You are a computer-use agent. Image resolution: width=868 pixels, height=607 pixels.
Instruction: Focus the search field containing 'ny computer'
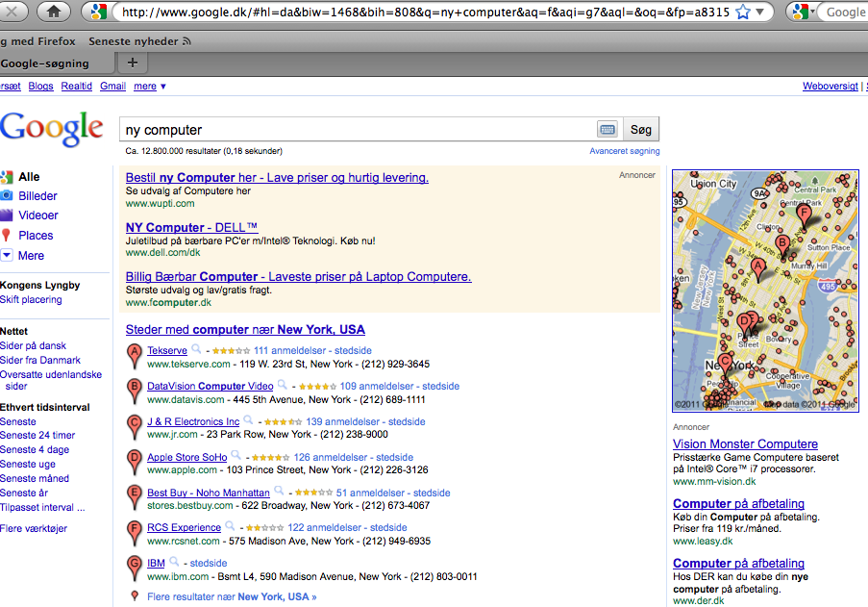pyautogui.click(x=359, y=130)
